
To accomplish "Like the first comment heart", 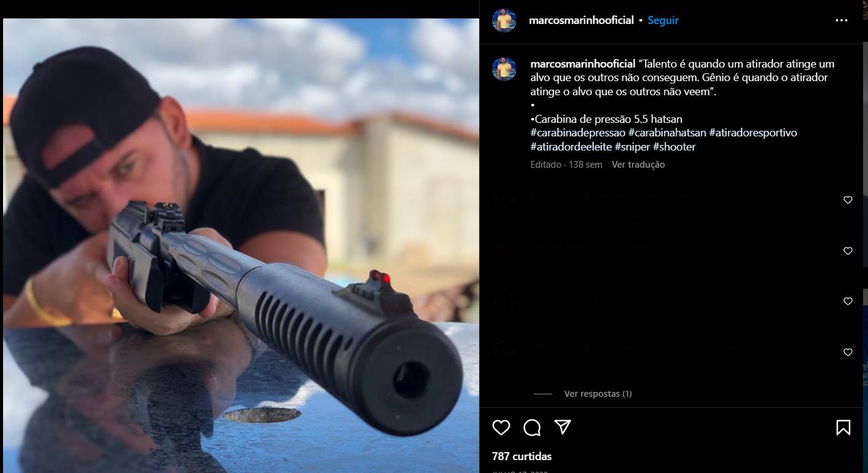I will (x=848, y=200).
